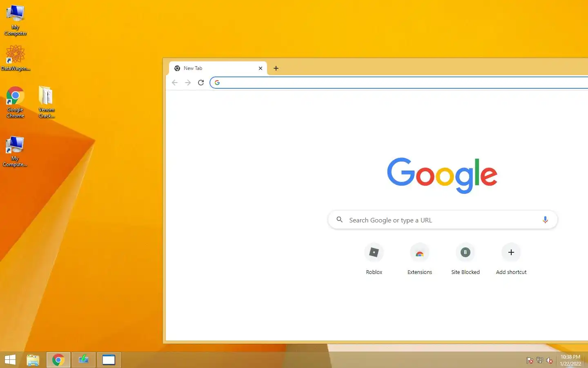The image size is (588, 368).
Task: Click the Search Google or type a URL box
Action: [443, 220]
